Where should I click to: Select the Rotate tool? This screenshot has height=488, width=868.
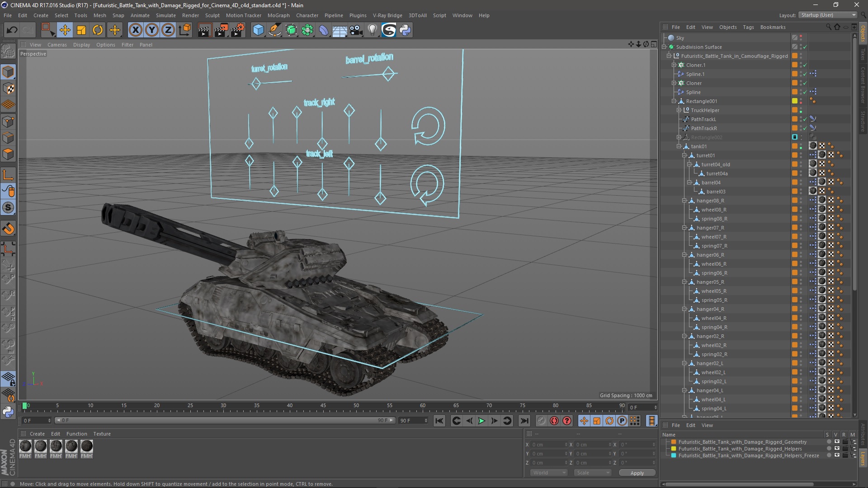98,30
